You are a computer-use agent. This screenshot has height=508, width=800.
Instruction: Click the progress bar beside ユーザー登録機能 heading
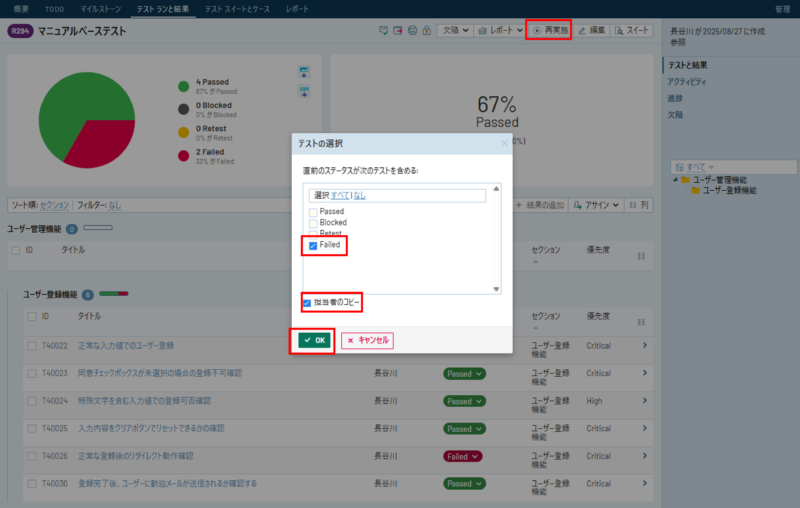(x=114, y=294)
